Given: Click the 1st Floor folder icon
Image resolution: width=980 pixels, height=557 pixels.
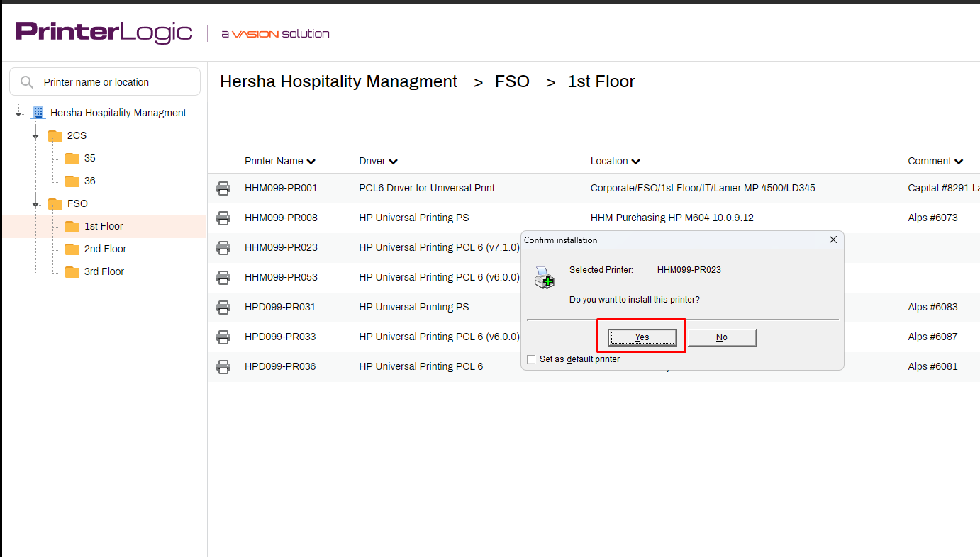Looking at the screenshot, I should pos(72,226).
